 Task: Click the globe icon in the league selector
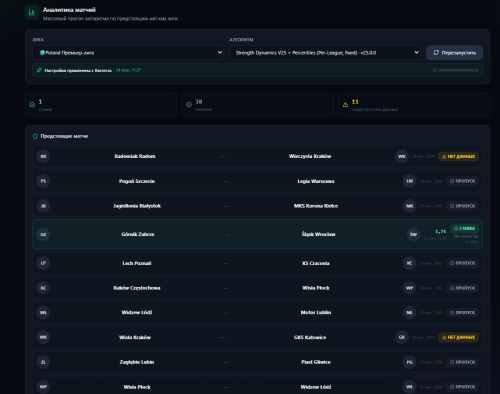pos(42,53)
